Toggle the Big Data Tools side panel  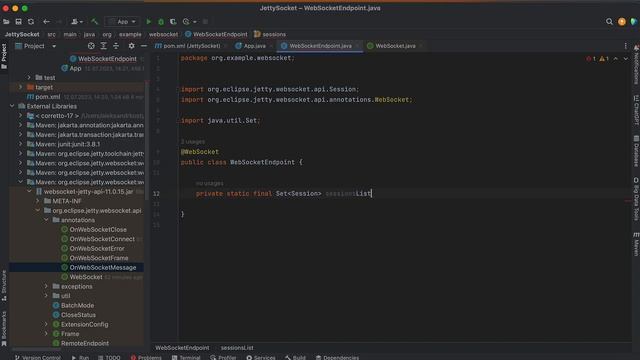[636, 199]
